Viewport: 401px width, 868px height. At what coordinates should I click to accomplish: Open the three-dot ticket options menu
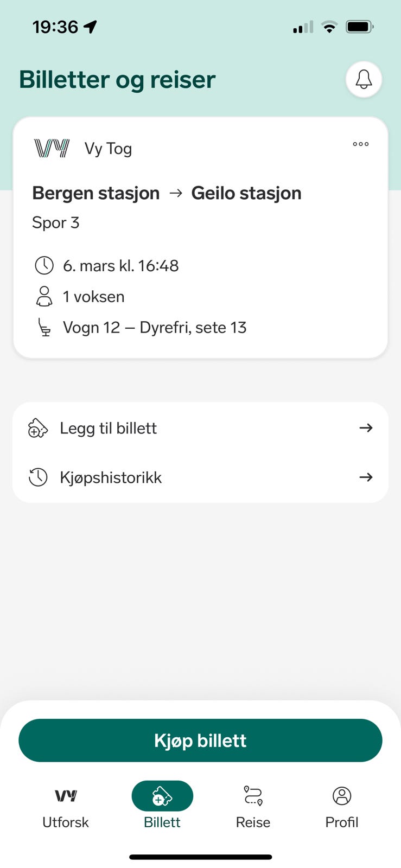click(x=360, y=144)
